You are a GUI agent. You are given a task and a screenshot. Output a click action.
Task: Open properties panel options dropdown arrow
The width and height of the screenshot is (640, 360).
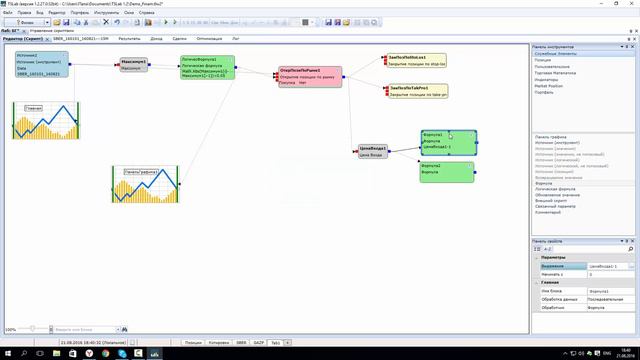(622, 241)
